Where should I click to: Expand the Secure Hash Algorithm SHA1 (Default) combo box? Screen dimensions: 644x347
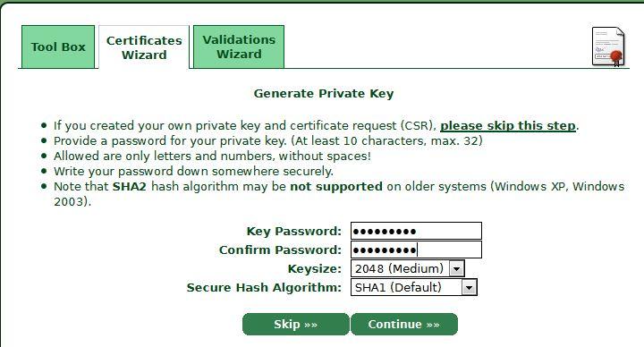pyautogui.click(x=414, y=287)
